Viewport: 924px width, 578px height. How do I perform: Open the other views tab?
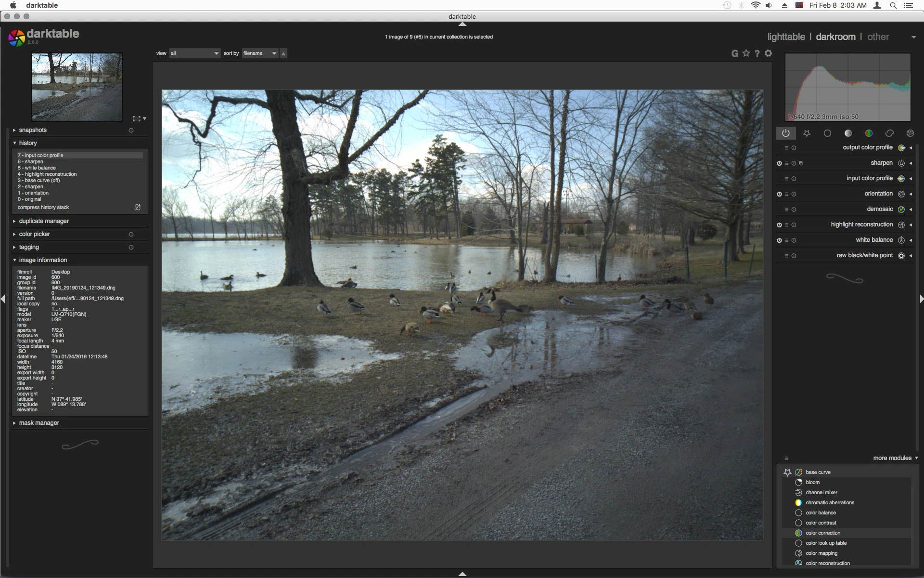[x=878, y=37]
